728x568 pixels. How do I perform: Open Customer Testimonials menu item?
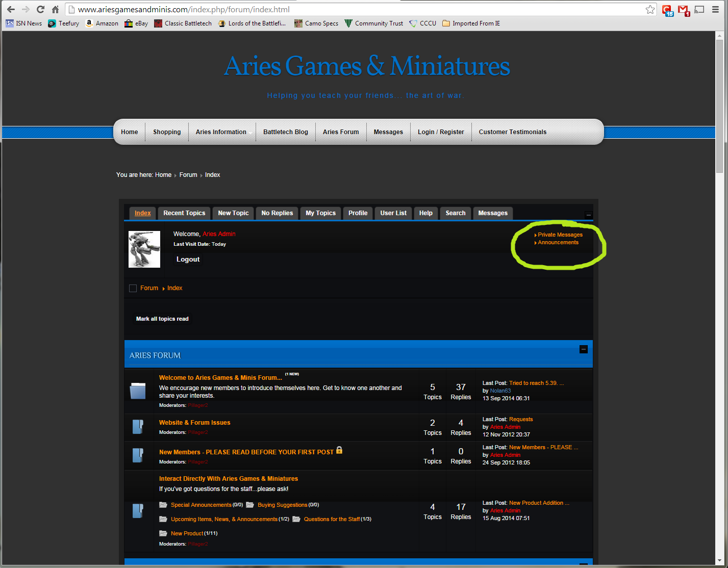[x=513, y=132]
